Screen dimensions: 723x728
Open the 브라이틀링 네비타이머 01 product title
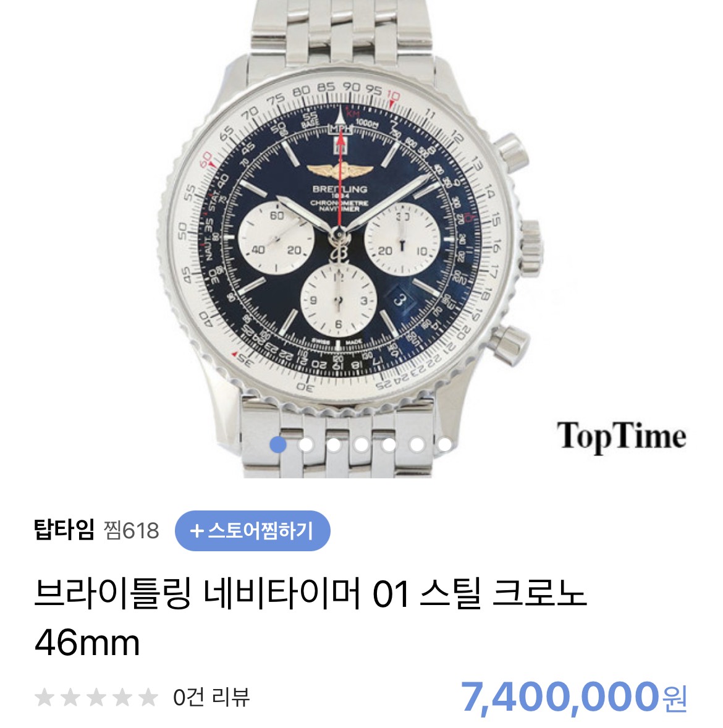311,618
